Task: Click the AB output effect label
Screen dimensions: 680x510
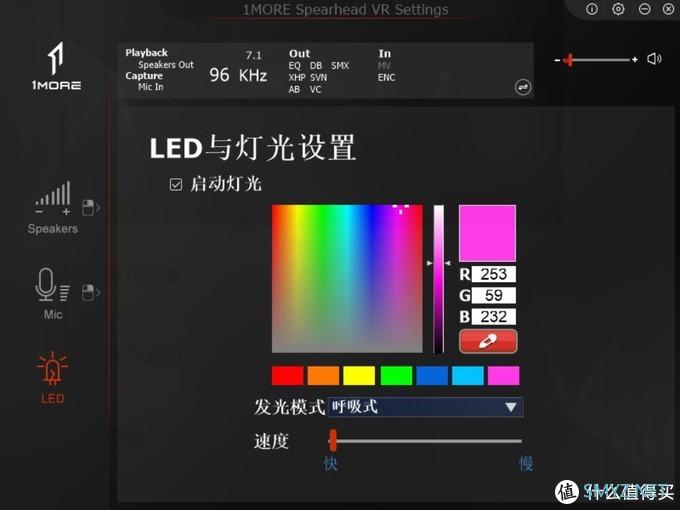Action: (294, 89)
